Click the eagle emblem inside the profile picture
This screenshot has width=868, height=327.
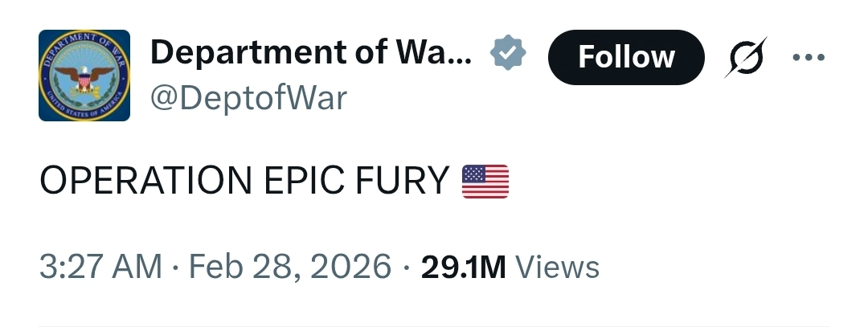click(84, 79)
